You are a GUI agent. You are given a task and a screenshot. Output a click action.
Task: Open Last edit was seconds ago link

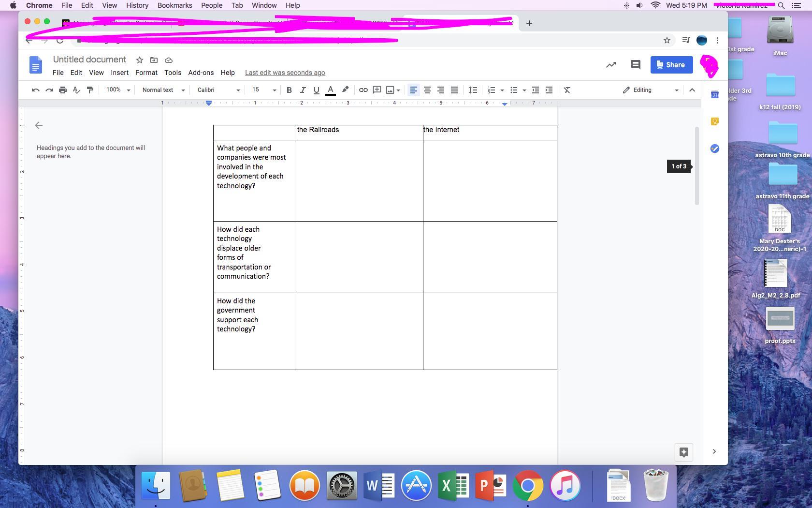pyautogui.click(x=285, y=73)
